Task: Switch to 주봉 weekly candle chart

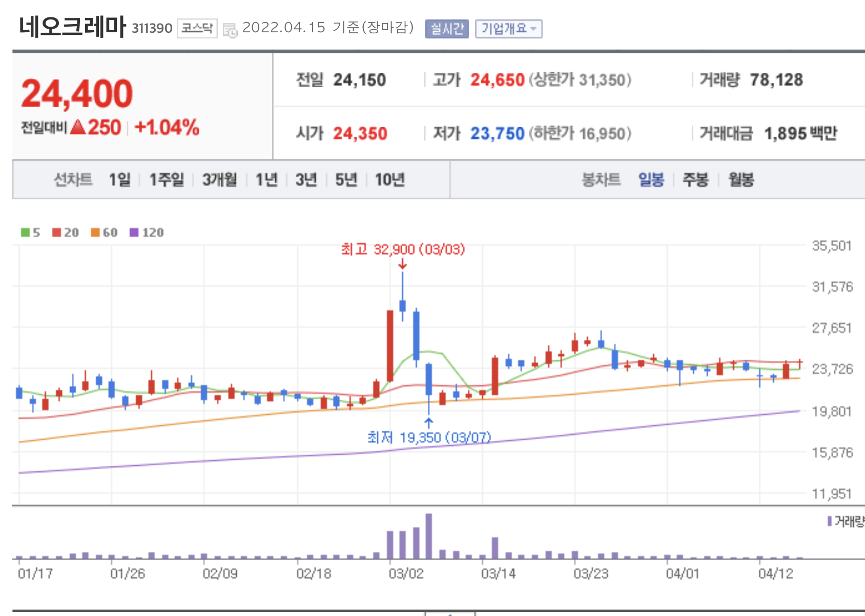Action: tap(695, 180)
